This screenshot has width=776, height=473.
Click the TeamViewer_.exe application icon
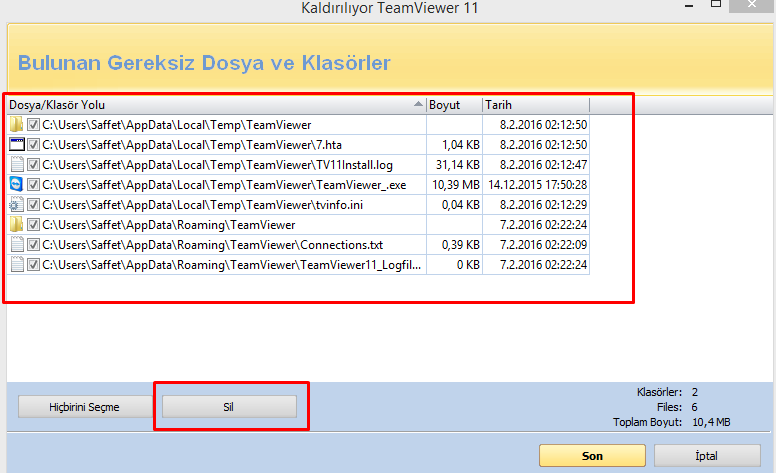tap(16, 184)
